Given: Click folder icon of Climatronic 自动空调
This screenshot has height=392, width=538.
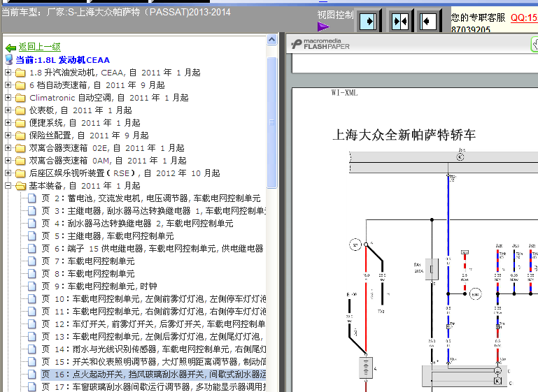Looking at the screenshot, I should click(x=20, y=98).
